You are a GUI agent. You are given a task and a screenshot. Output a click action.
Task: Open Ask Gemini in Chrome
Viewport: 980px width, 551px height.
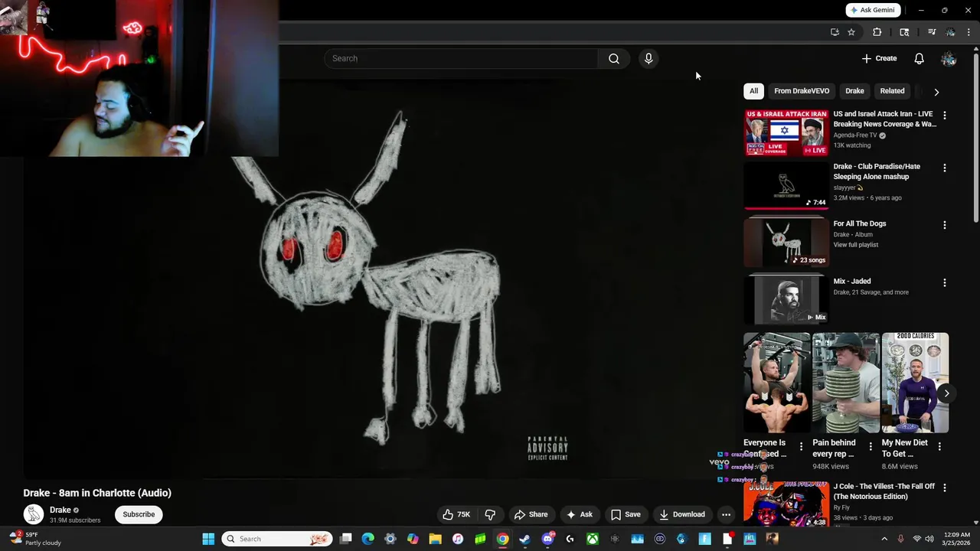click(873, 10)
